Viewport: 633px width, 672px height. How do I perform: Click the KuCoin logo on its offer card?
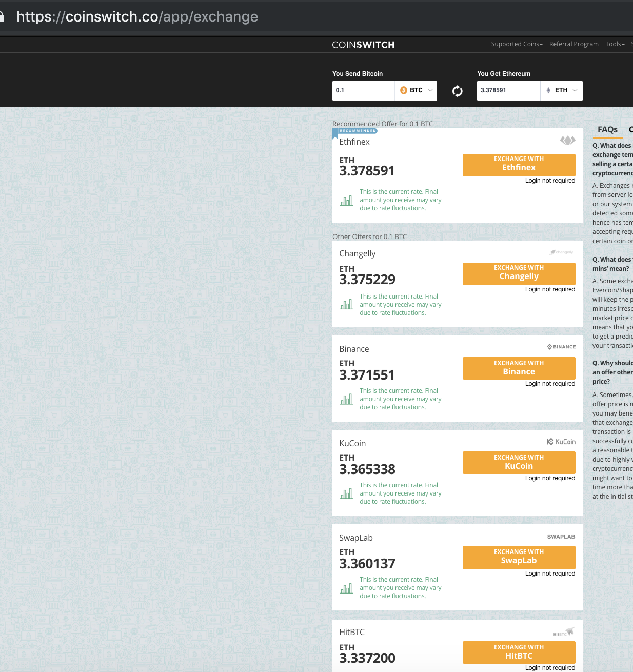(561, 442)
